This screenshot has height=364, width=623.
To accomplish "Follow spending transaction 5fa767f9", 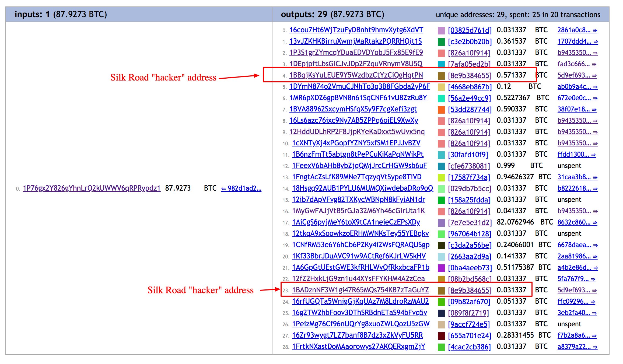I will point(576,279).
